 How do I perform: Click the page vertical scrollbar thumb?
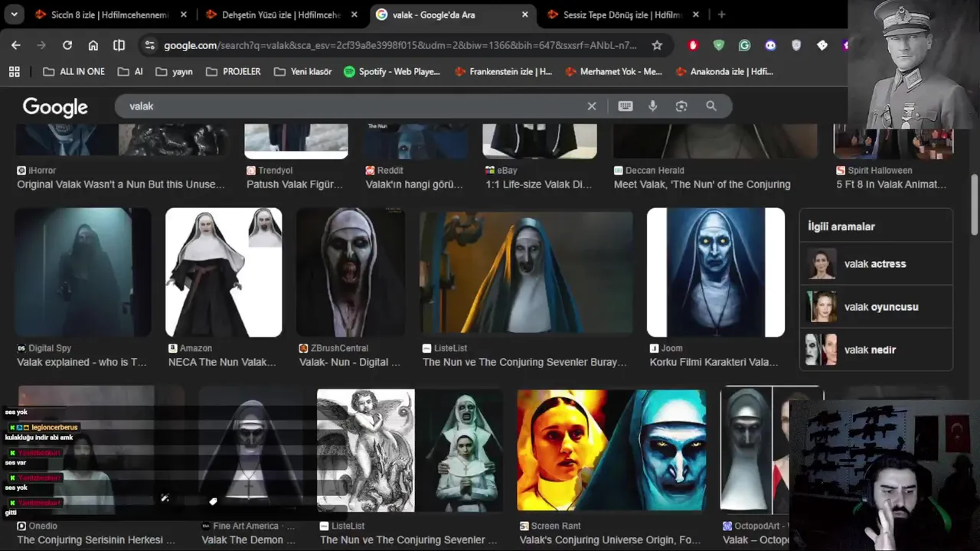point(974,205)
